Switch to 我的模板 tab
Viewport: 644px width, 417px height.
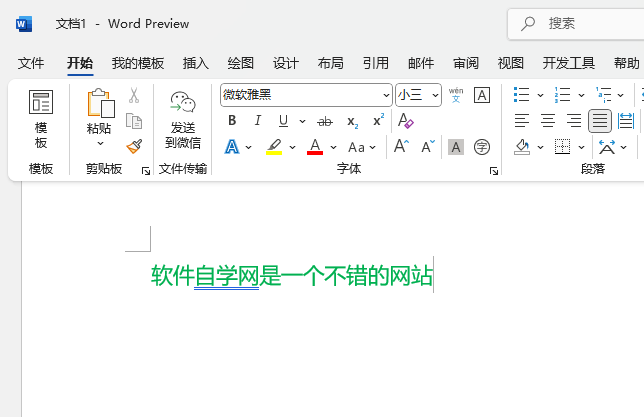point(138,63)
